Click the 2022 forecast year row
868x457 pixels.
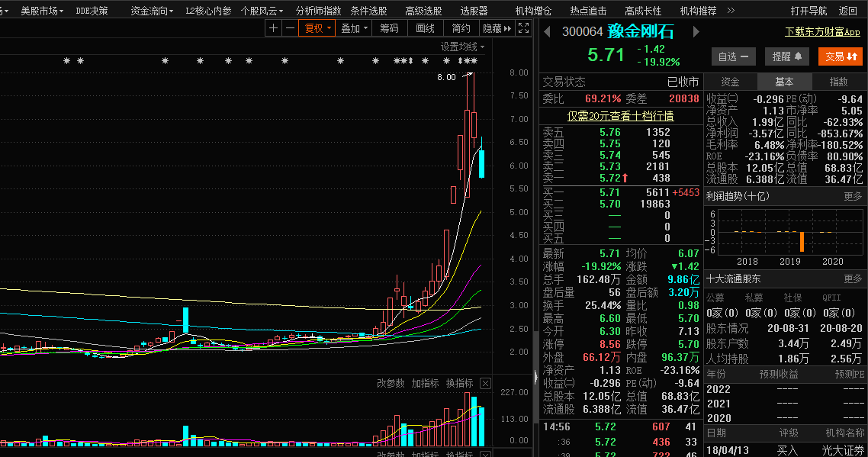[x=785, y=389]
